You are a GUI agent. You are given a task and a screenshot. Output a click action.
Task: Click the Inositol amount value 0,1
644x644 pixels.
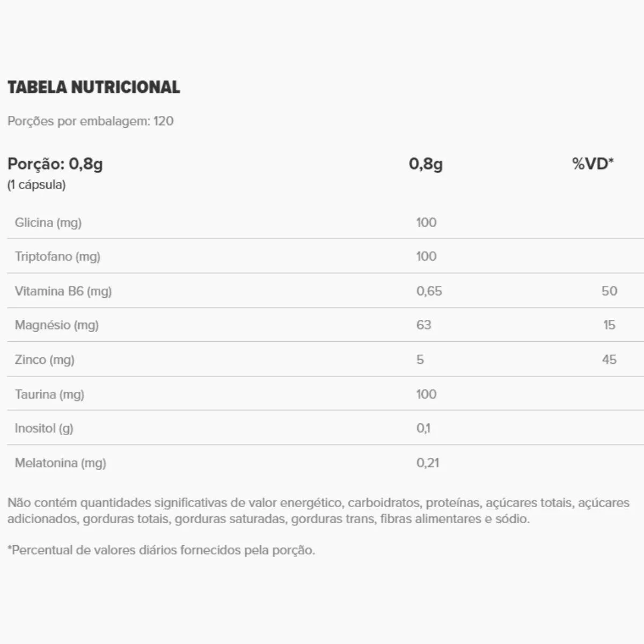(x=423, y=428)
